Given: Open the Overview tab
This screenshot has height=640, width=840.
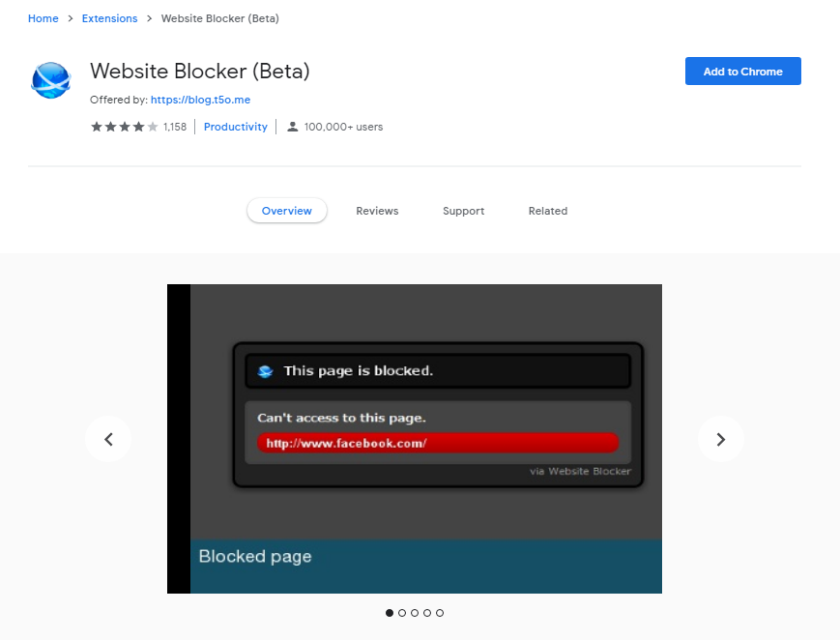Looking at the screenshot, I should click(287, 211).
